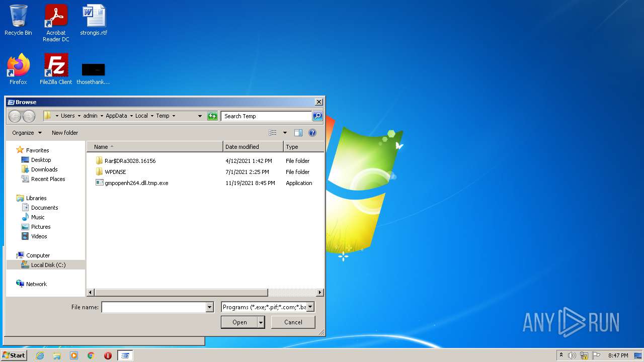
Task: Open the Firefox desktop shortcut
Action: pos(18,69)
